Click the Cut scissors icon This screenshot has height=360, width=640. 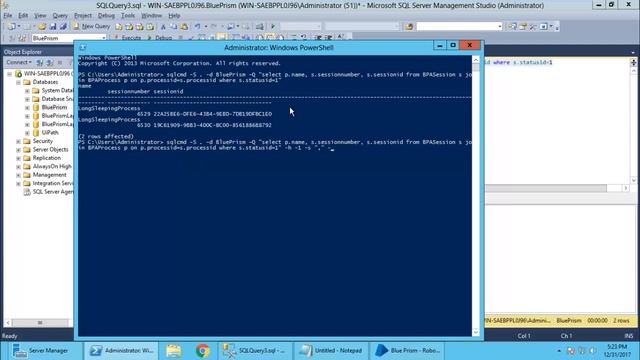[x=163, y=27]
